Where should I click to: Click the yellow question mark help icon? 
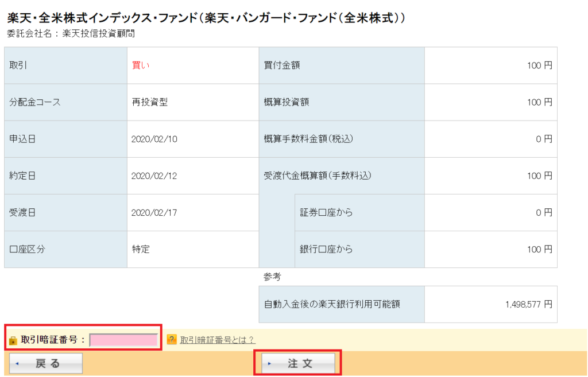click(x=172, y=340)
